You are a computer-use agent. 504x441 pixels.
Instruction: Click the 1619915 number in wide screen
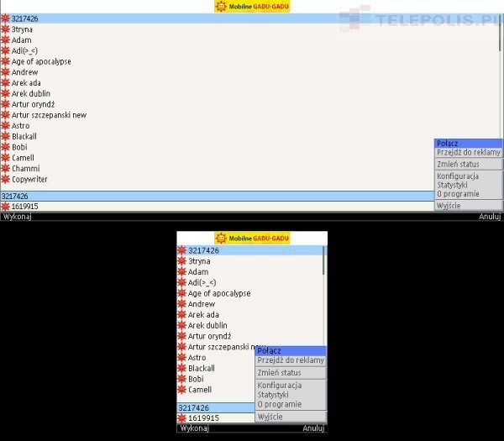pos(24,207)
